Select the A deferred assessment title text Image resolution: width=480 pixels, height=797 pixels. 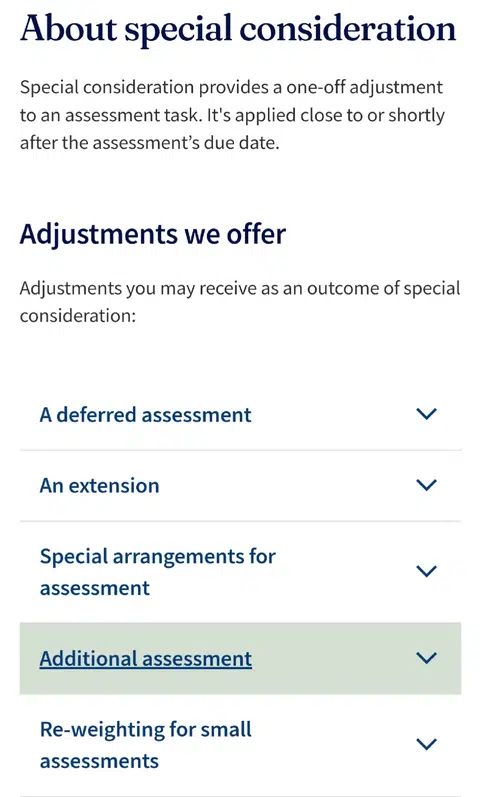[x=145, y=415]
